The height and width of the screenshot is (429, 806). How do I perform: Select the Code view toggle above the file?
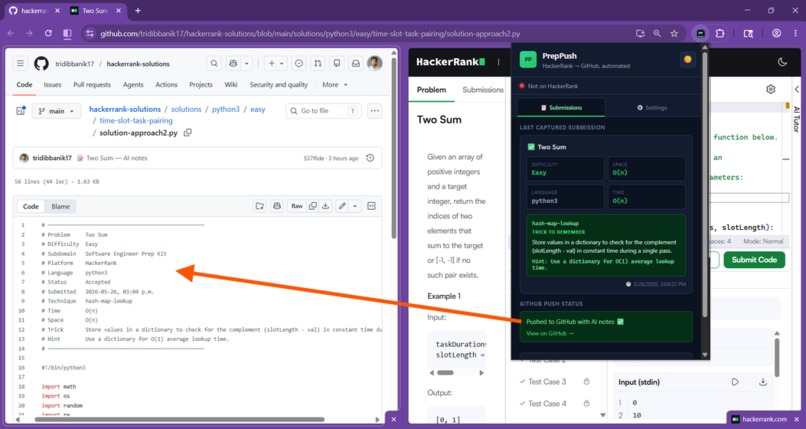(x=30, y=206)
